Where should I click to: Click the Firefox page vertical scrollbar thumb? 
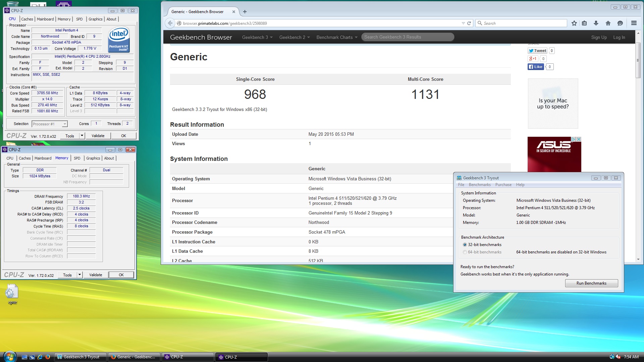click(638, 60)
